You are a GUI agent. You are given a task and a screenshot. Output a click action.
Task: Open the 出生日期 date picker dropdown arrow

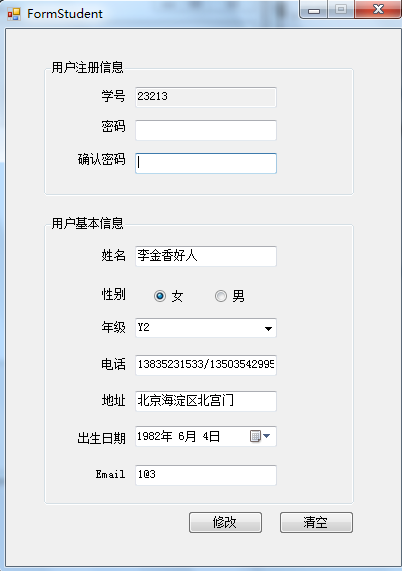point(267,436)
